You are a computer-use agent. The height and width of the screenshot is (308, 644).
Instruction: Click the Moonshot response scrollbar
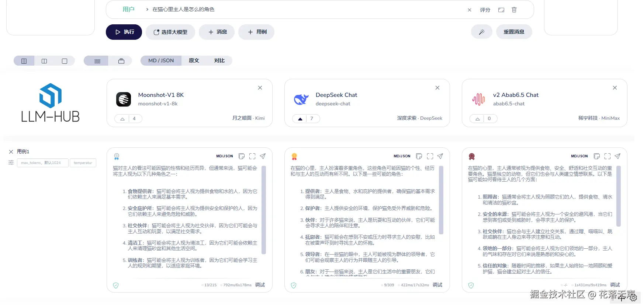point(264,210)
